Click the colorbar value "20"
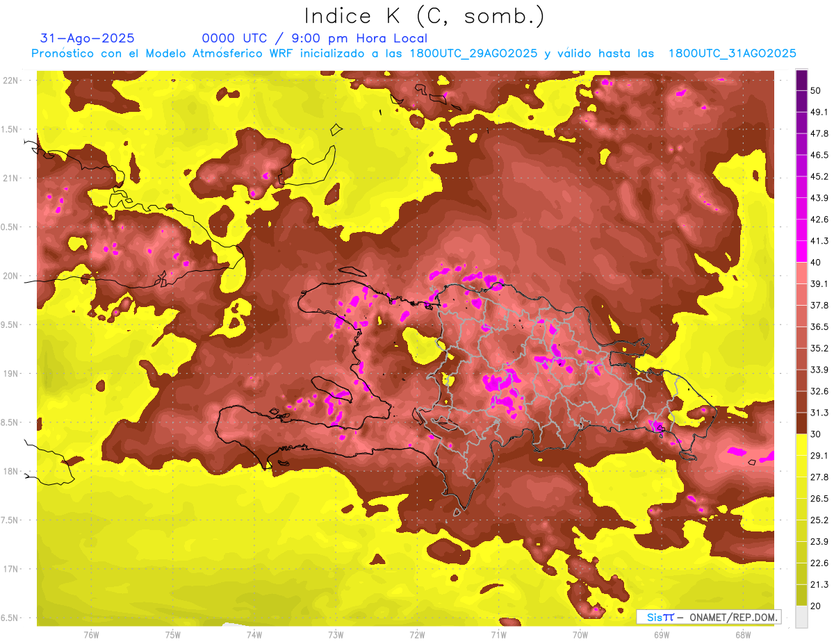The width and height of the screenshot is (834, 644). 817,606
